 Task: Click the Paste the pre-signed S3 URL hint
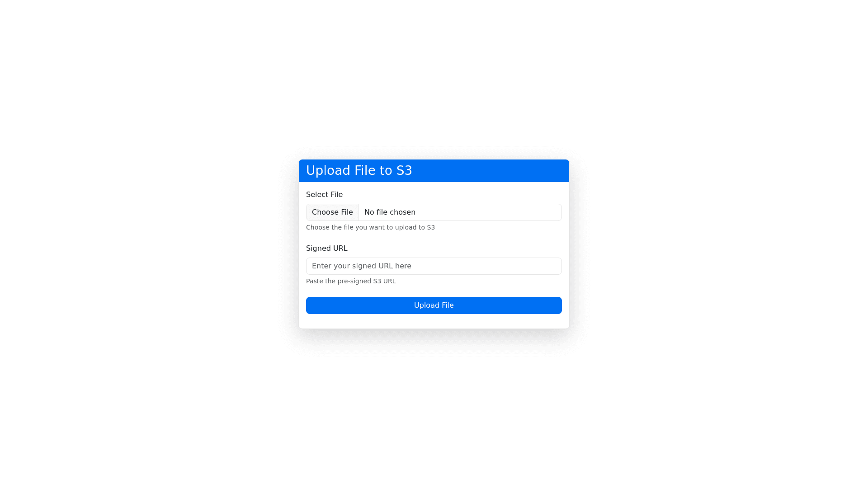pyautogui.click(x=351, y=281)
